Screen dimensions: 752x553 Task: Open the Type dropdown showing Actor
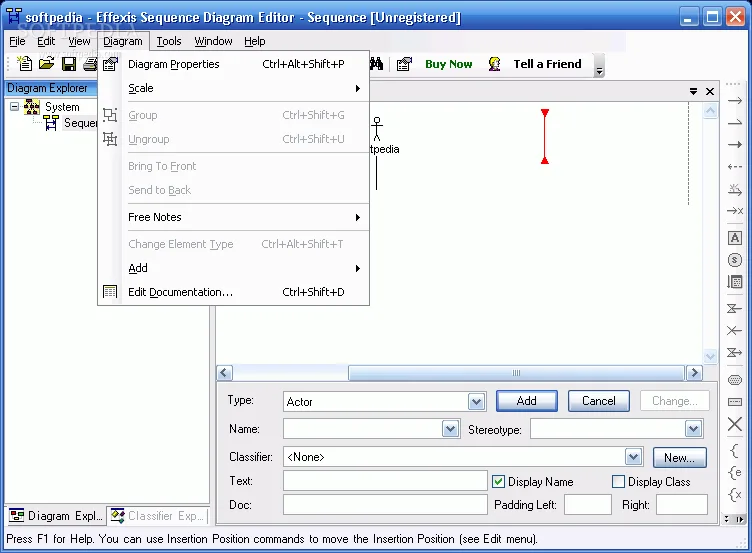(476, 401)
